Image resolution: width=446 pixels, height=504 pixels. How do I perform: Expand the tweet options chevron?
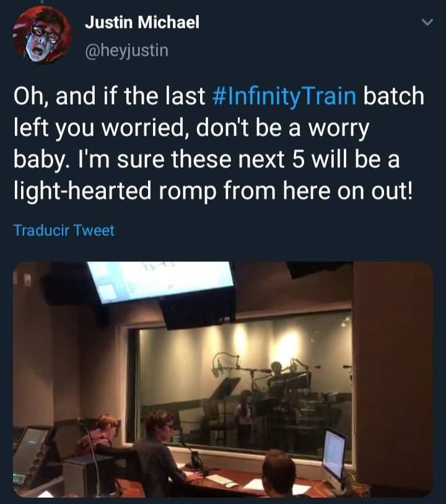pos(427,22)
